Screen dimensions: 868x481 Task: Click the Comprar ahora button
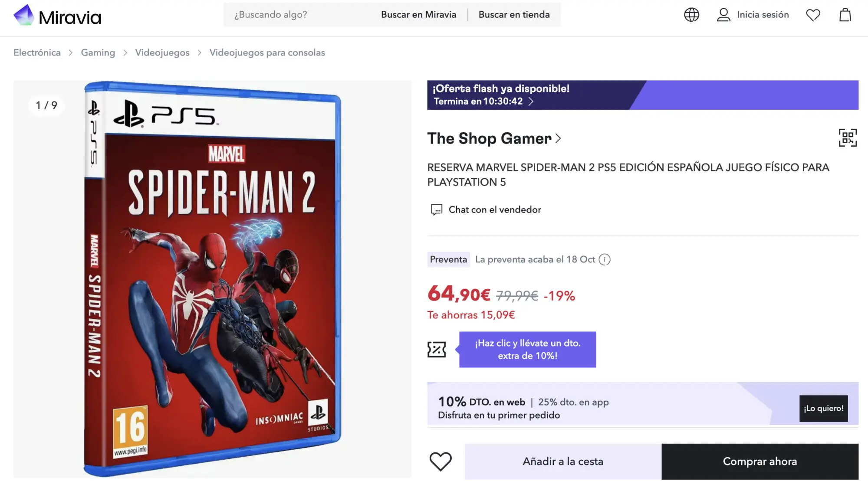[x=760, y=461]
